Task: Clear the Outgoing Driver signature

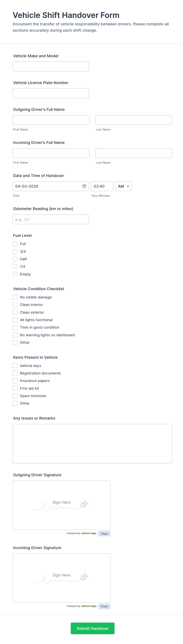Action: [x=104, y=534]
